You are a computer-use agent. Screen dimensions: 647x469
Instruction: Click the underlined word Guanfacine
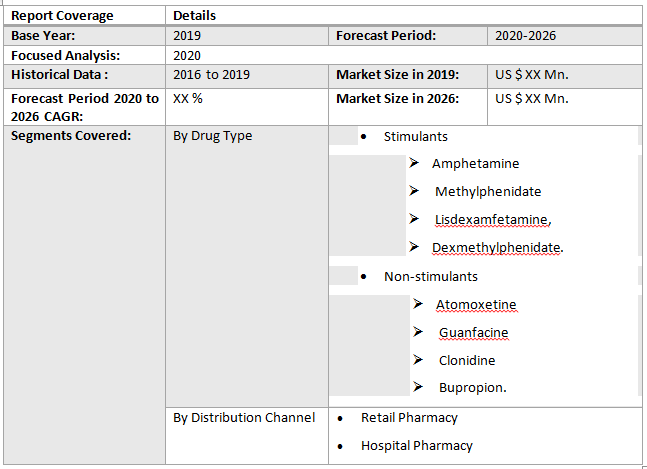point(473,332)
